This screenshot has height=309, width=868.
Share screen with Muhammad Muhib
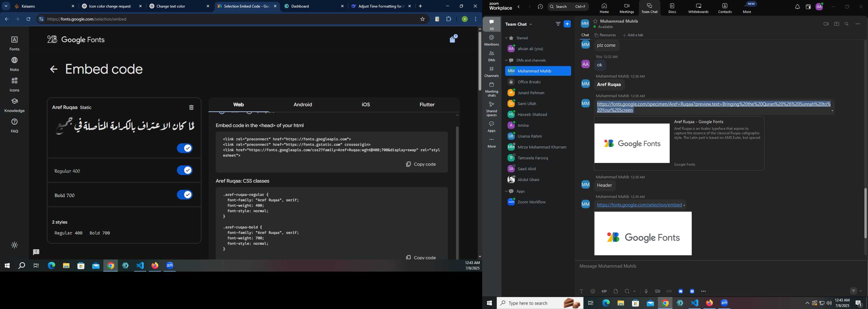pos(837,24)
